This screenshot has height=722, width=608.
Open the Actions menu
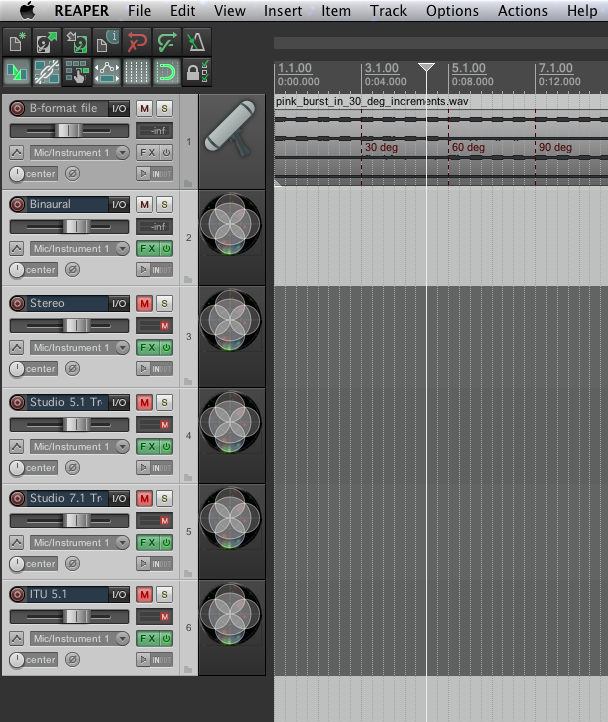pyautogui.click(x=523, y=11)
